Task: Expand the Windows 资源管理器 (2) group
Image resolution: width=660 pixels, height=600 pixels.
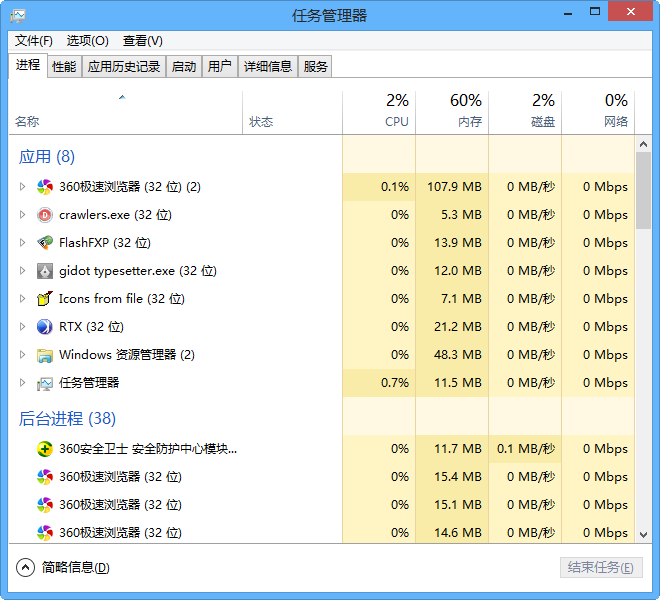Action: (x=22, y=355)
